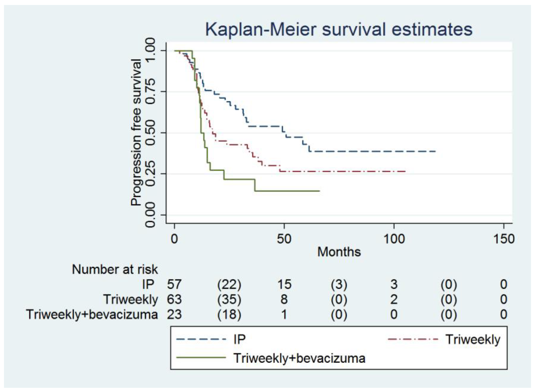Click the 0.50 tick label on y-axis
Image resolution: width=534 pixels, height=392 pixels.
tap(150, 133)
